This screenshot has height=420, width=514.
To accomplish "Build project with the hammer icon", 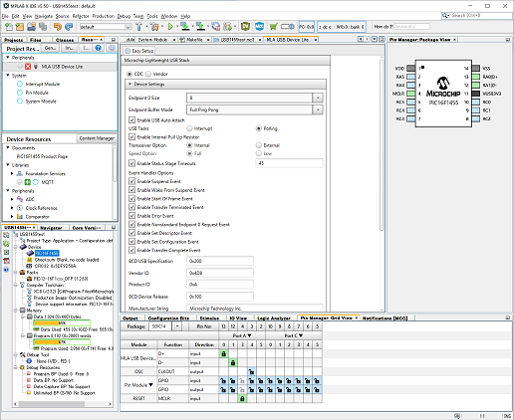I will click(139, 27).
